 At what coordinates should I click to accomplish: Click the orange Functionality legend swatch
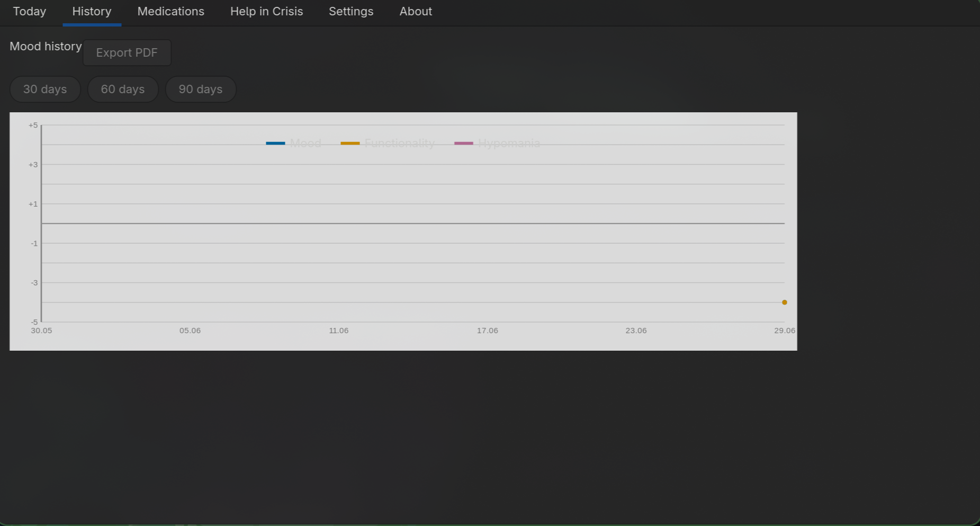350,143
